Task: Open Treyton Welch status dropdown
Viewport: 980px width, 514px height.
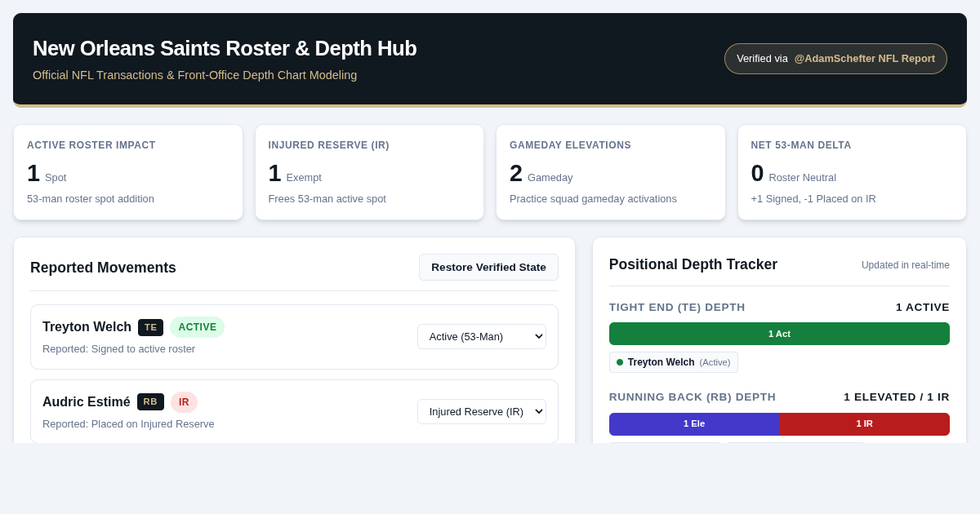Action: tap(482, 336)
